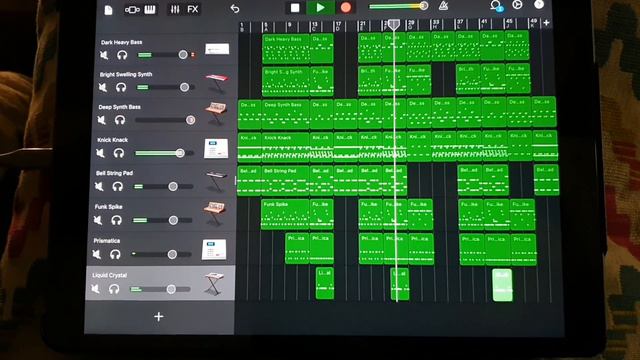This screenshot has height=360, width=640.
Task: Select Bright Swelling Synth keyboard icon
Action: [216, 83]
